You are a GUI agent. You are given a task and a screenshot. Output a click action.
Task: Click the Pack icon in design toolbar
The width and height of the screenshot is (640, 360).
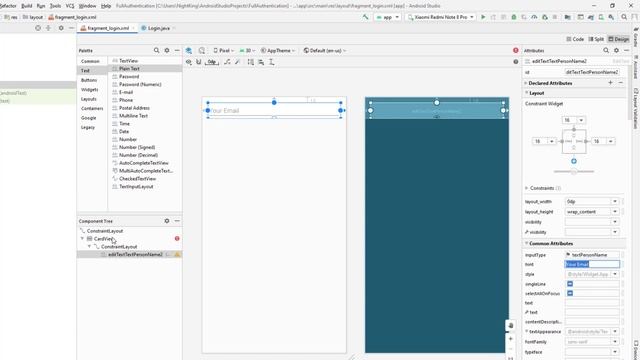(251, 62)
